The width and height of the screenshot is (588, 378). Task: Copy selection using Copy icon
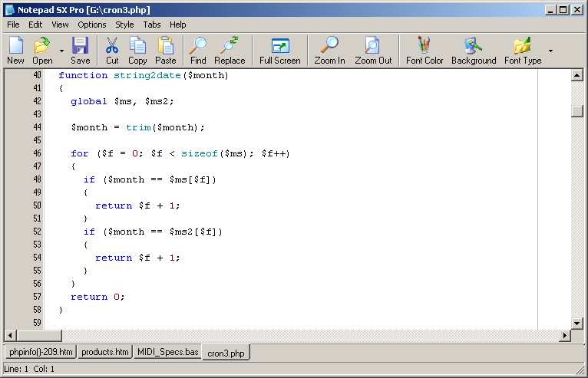137,51
